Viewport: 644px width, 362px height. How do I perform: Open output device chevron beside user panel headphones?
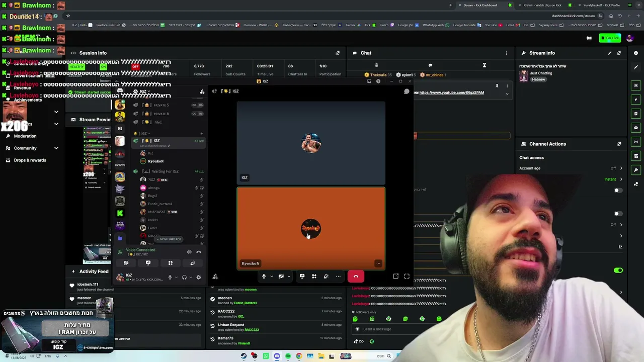coord(190,278)
